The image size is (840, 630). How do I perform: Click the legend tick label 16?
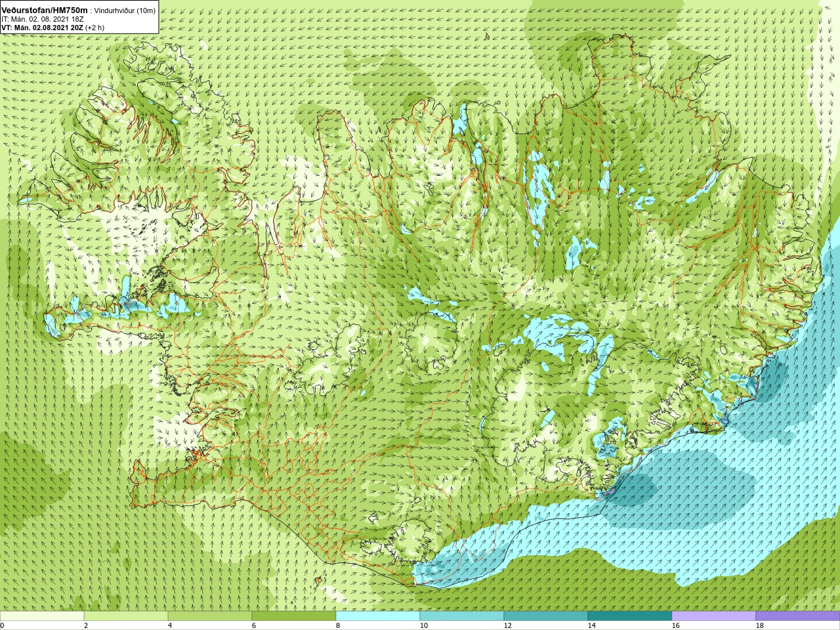(675, 625)
